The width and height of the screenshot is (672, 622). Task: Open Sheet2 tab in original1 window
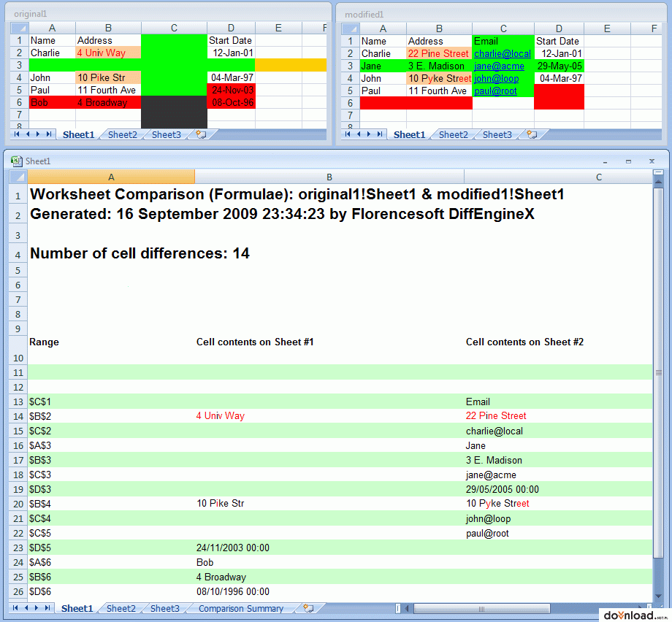coord(122,134)
